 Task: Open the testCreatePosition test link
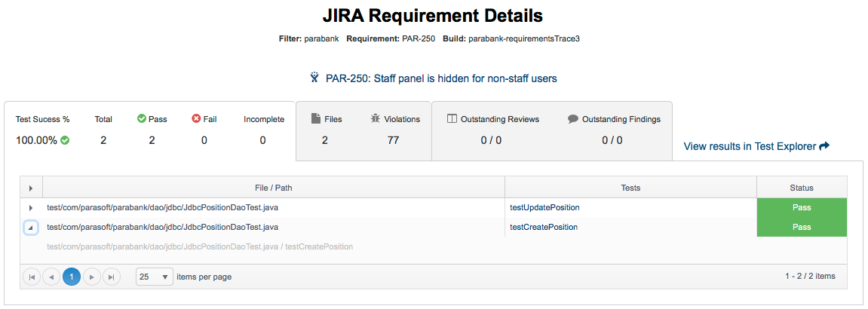[x=544, y=227]
